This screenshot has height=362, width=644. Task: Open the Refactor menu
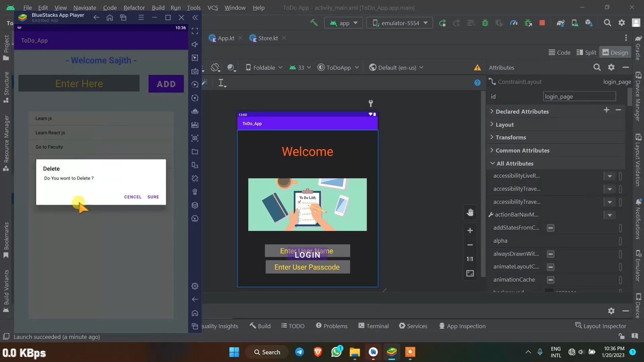tap(134, 7)
